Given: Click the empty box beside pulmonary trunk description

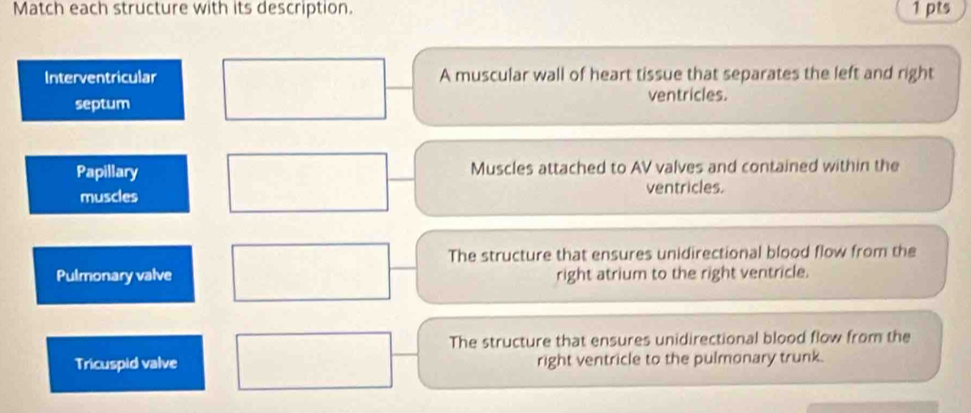Looking at the screenshot, I should [x=315, y=361].
